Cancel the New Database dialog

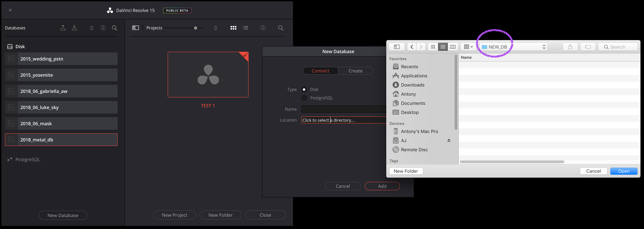[343, 186]
